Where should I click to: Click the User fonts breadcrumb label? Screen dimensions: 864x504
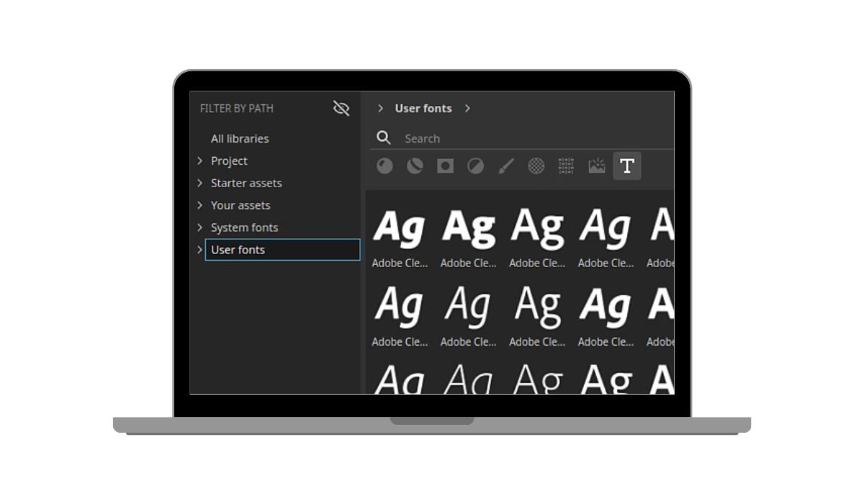click(423, 108)
